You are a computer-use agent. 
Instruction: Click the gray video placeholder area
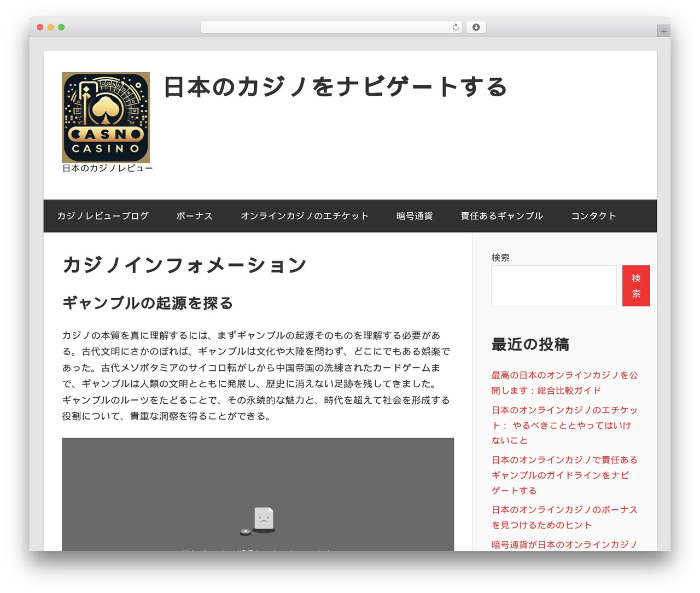click(x=258, y=494)
